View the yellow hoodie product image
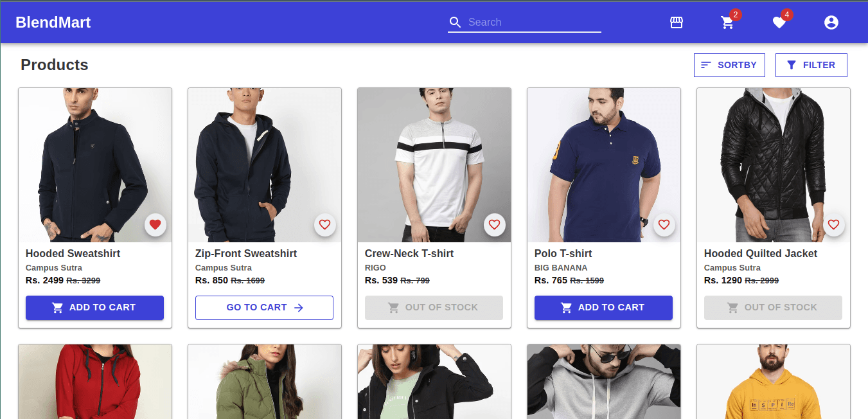 (774, 382)
